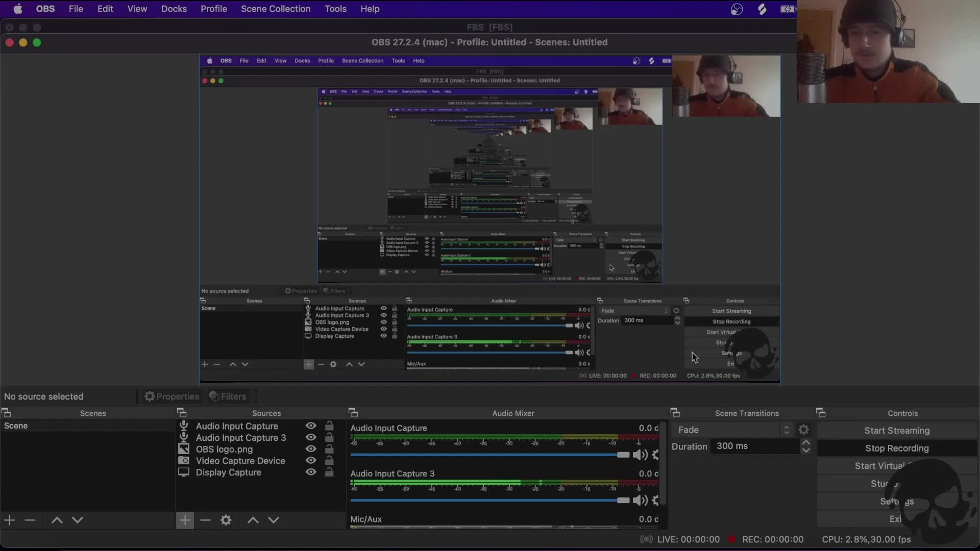
Task: Click the battery icon in the menu bar
Action: click(x=788, y=9)
